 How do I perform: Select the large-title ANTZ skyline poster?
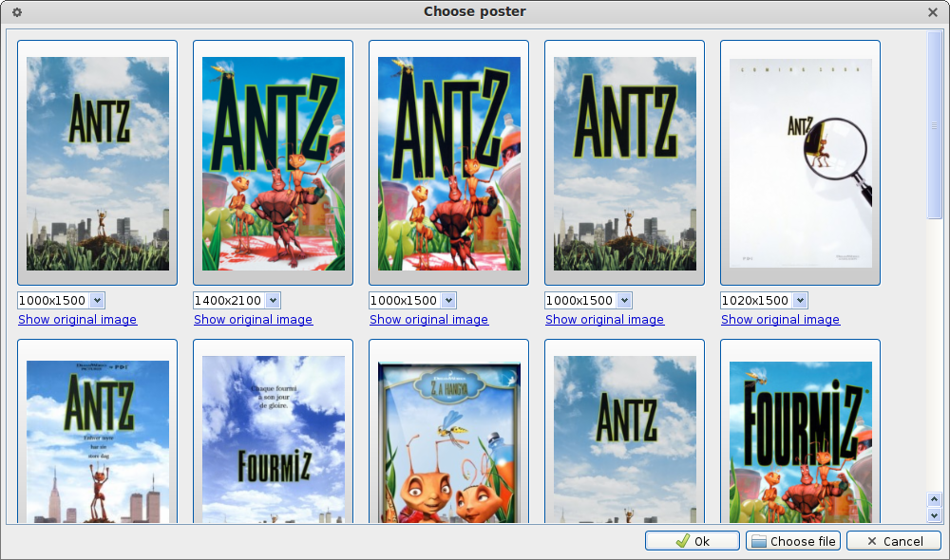[x=625, y=163]
